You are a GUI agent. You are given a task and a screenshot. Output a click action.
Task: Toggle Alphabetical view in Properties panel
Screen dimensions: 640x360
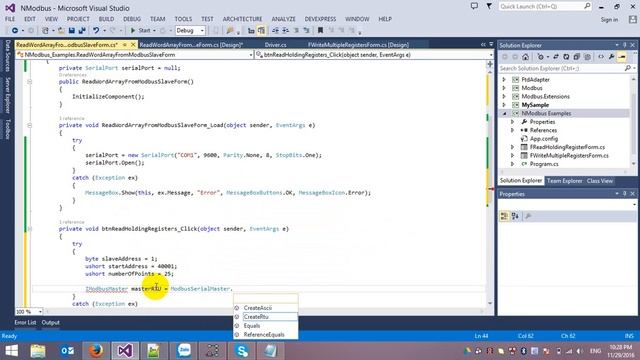[x=515, y=216]
